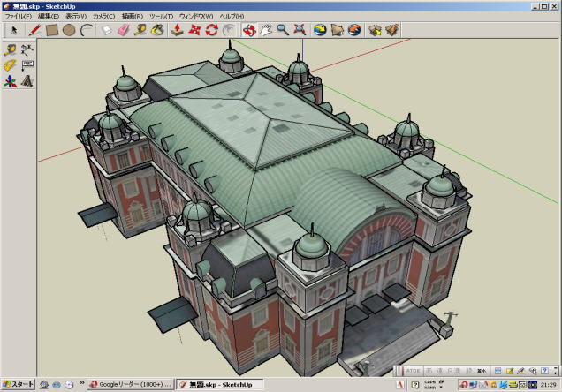Choose the Rotate tool with red arrows
The width and height of the screenshot is (562, 392).
coord(211,30)
